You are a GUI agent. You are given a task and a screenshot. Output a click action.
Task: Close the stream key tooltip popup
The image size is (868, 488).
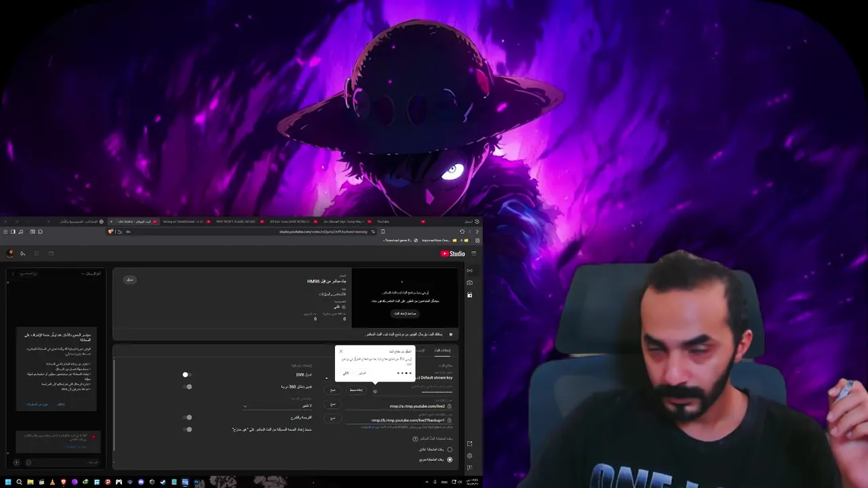tap(341, 351)
